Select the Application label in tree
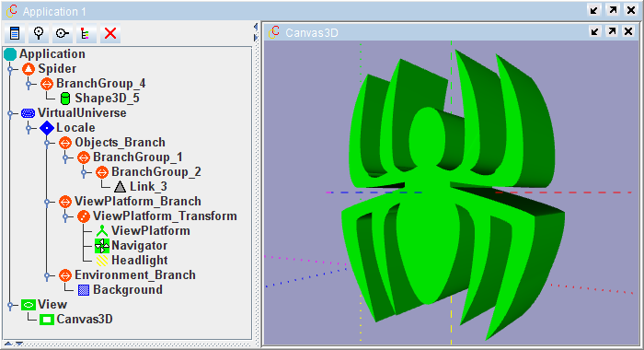Image resolution: width=644 pixels, height=350 pixels. tap(52, 53)
